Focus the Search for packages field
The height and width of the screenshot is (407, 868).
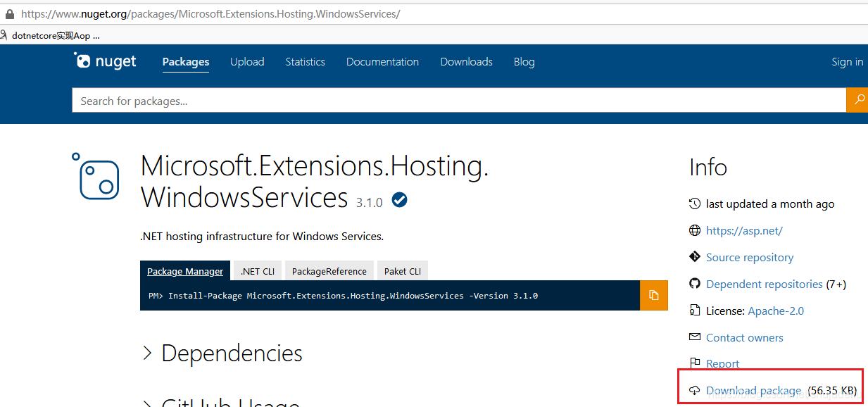point(459,101)
